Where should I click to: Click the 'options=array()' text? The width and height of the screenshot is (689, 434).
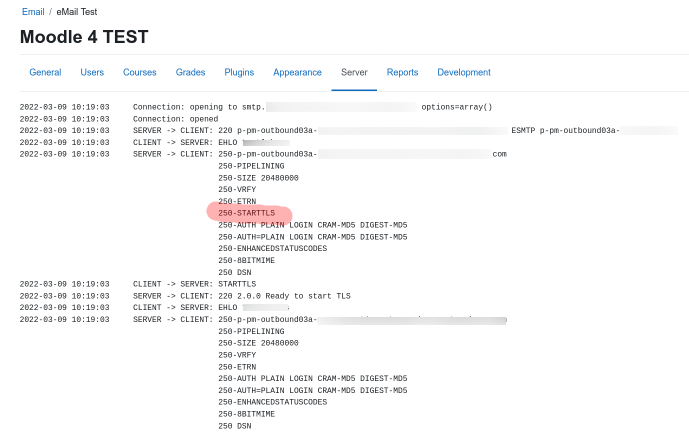click(457, 107)
